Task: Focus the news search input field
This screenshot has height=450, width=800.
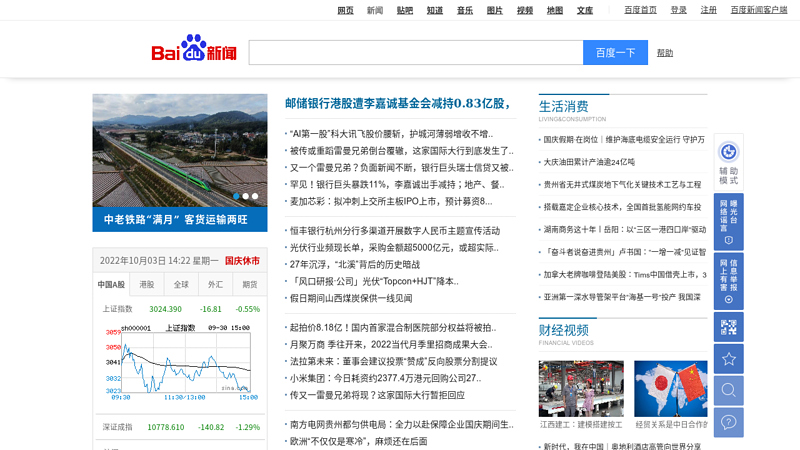Action: (x=416, y=53)
